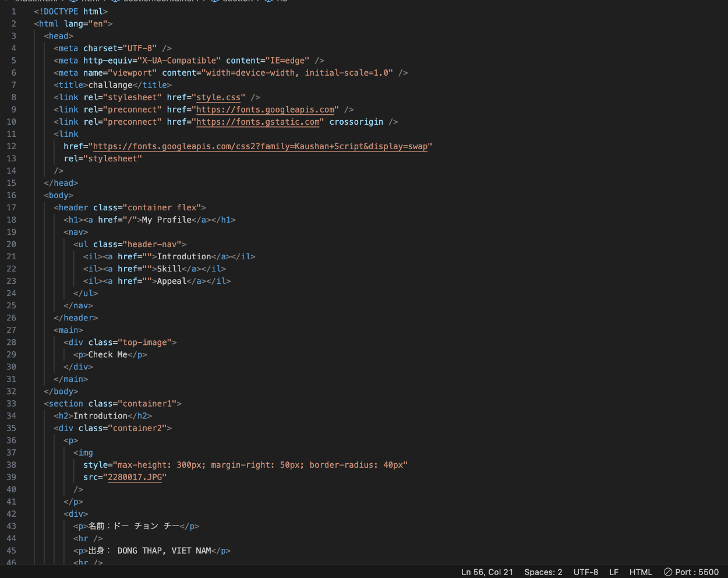Place cursor in the Check Me paragraph
The image size is (728, 578).
pos(108,354)
